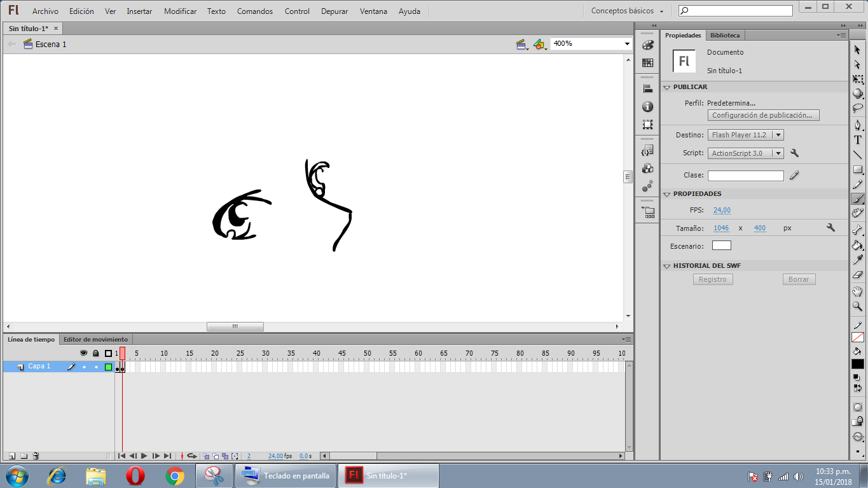The height and width of the screenshot is (488, 868).
Task: Open the Code Snippets panel icon
Action: click(x=647, y=151)
